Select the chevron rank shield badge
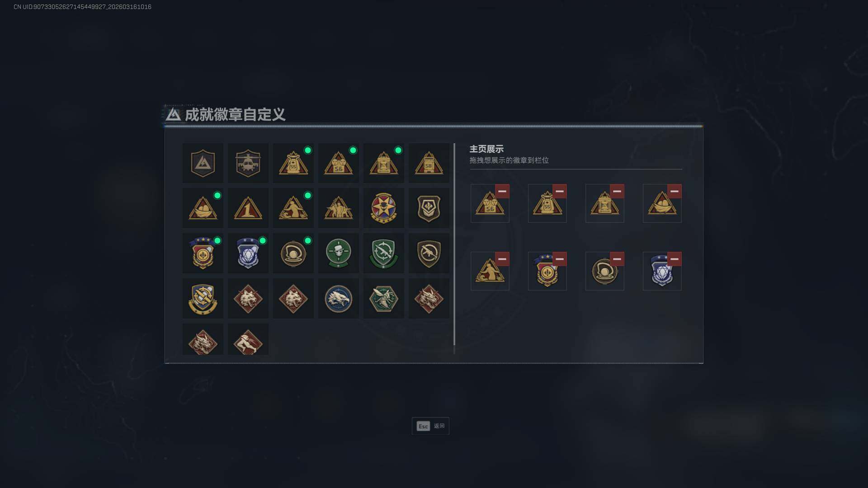 coord(429,208)
